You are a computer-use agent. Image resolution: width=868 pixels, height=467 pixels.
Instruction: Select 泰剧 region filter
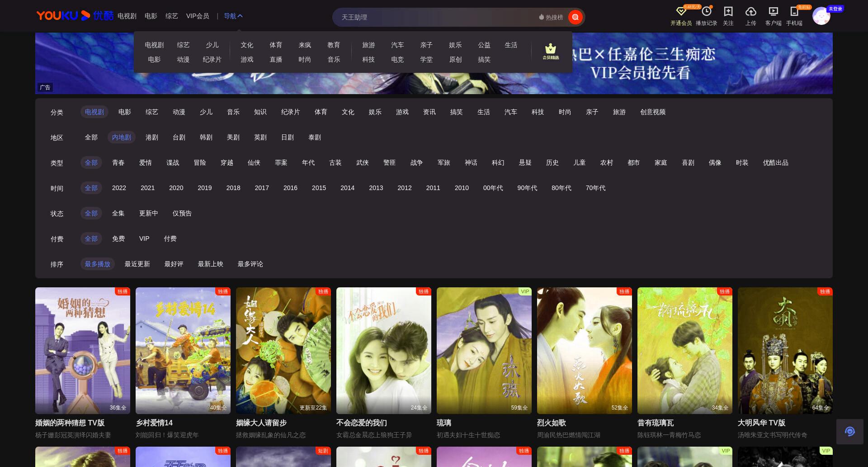315,137
